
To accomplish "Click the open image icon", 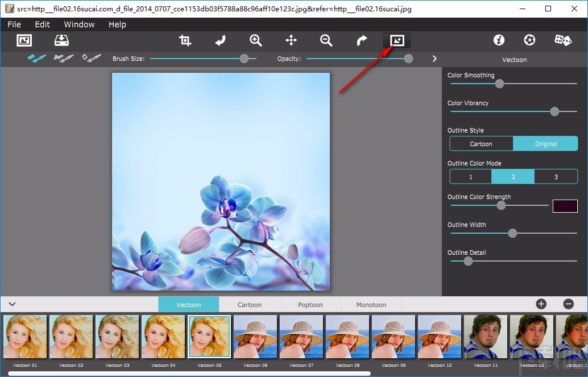I will pyautogui.click(x=24, y=40).
